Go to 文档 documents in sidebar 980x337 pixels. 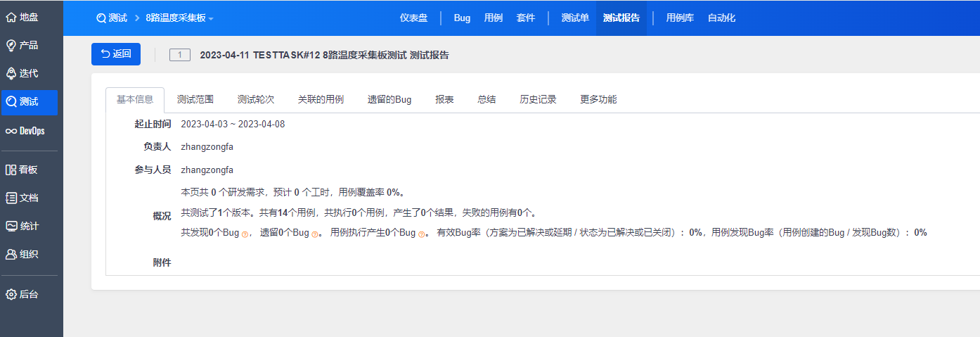[11, 198]
